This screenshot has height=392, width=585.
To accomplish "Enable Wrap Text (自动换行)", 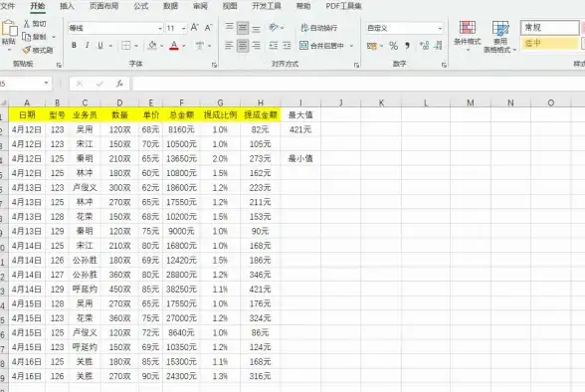I will point(319,28).
